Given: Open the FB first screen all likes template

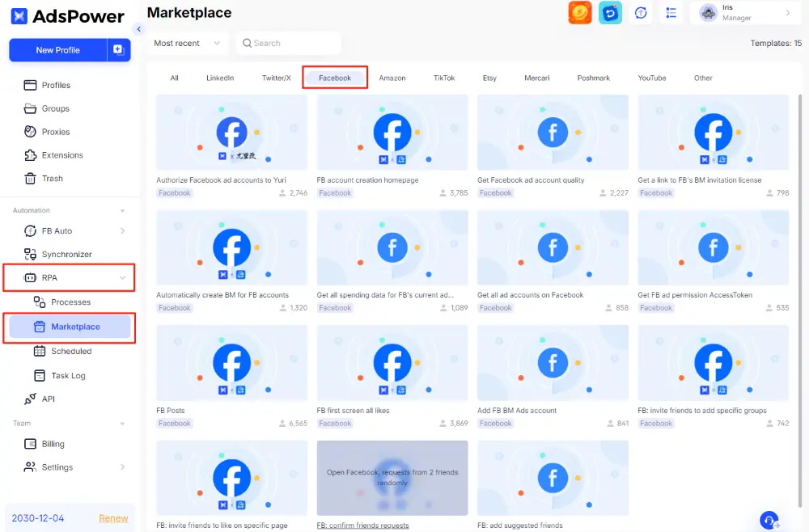Looking at the screenshot, I should (x=392, y=363).
